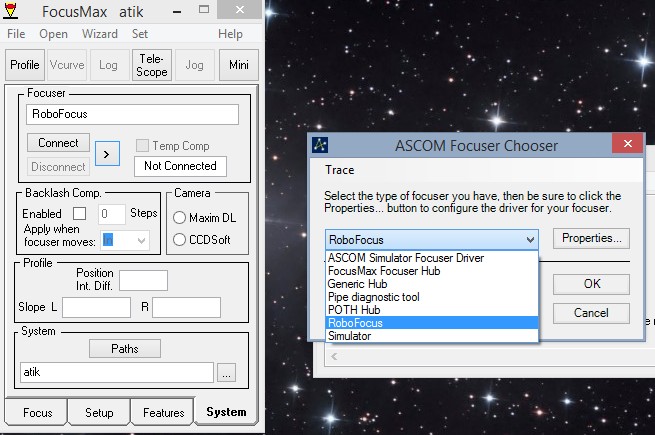This screenshot has height=435, width=655.
Task: Click the Position Int. Diff. field
Action: click(x=143, y=280)
